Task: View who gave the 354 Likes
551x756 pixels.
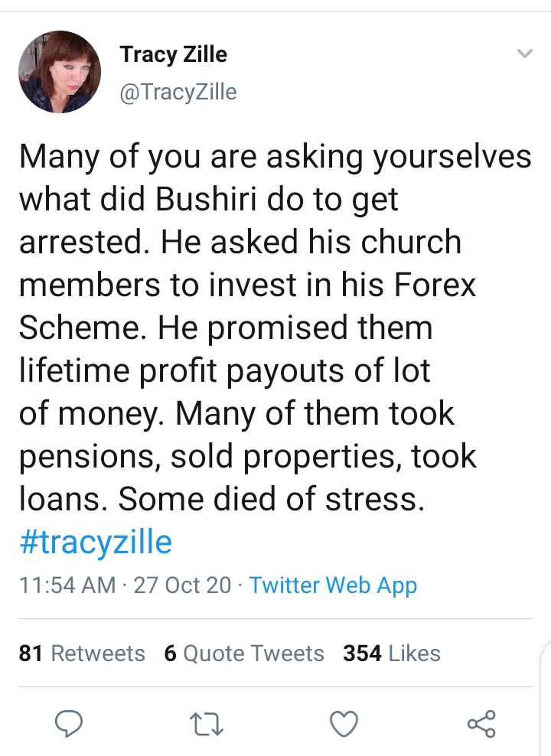Action: [392, 653]
